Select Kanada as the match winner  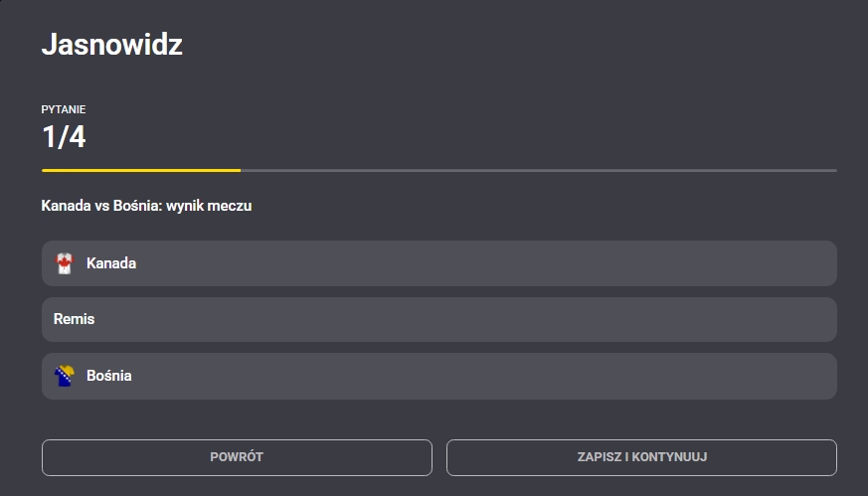click(439, 263)
